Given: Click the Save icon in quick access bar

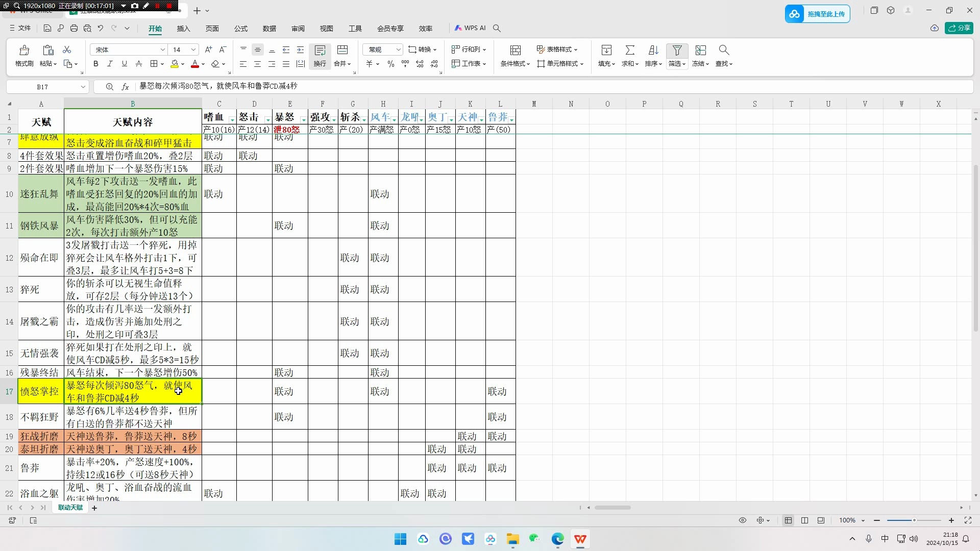Looking at the screenshot, I should [x=47, y=29].
